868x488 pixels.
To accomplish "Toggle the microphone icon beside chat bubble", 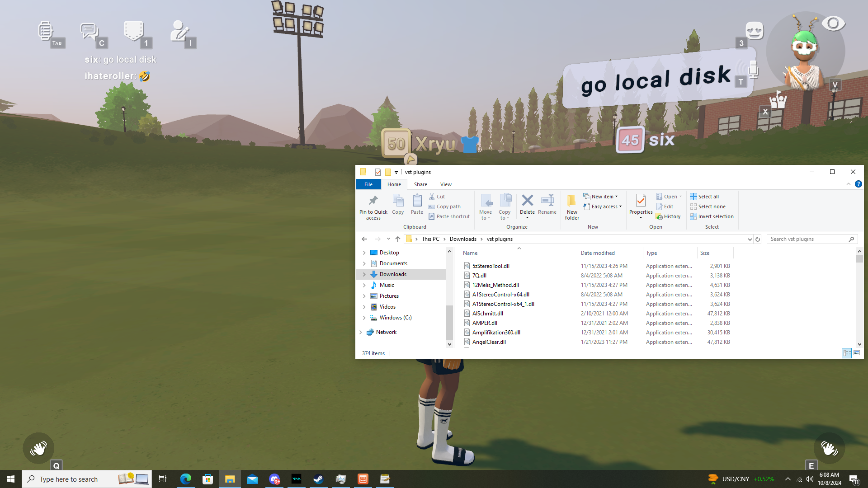I will [753, 70].
